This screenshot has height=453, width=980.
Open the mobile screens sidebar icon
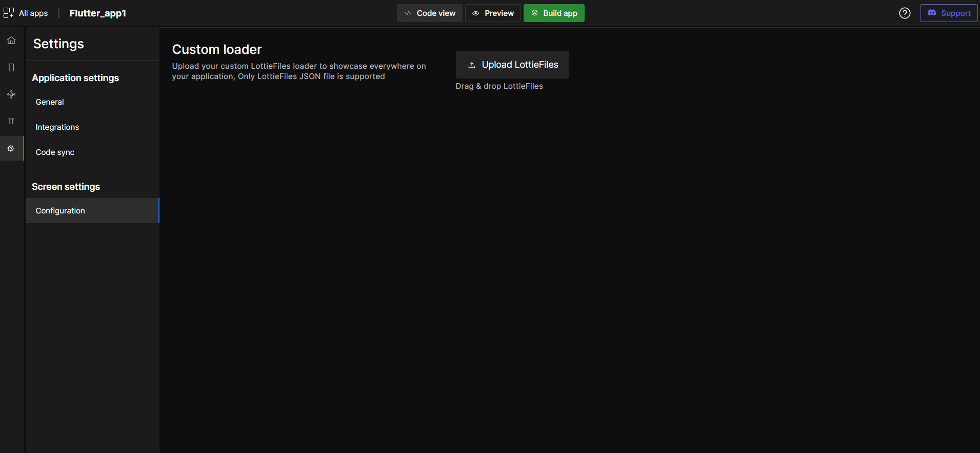(x=11, y=67)
